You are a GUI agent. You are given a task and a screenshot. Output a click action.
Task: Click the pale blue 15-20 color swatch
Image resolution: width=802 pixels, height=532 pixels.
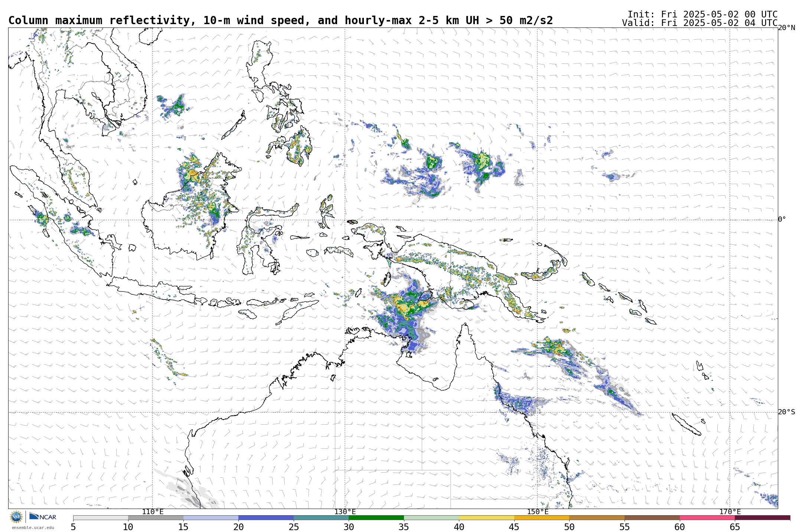pos(211,518)
